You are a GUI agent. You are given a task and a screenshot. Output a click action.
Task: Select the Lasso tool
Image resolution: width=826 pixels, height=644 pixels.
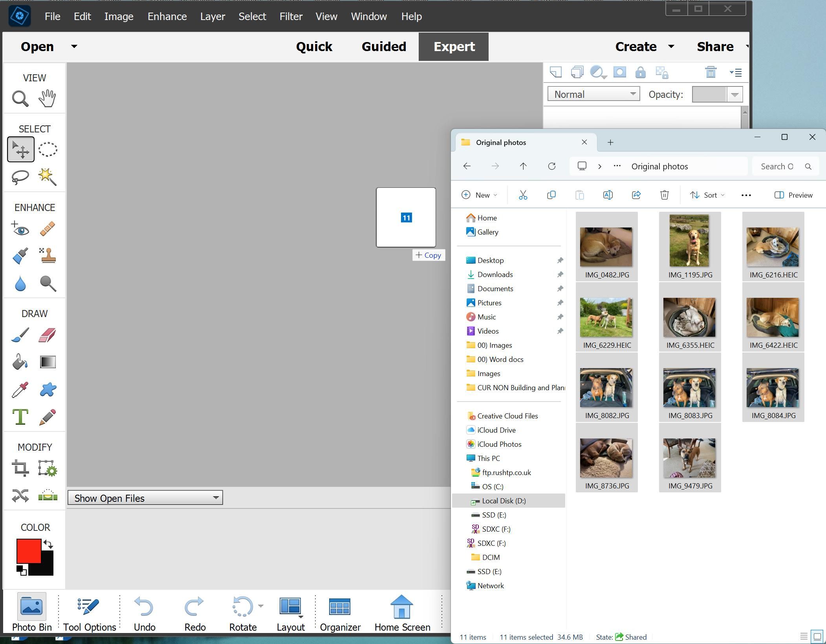(x=20, y=177)
